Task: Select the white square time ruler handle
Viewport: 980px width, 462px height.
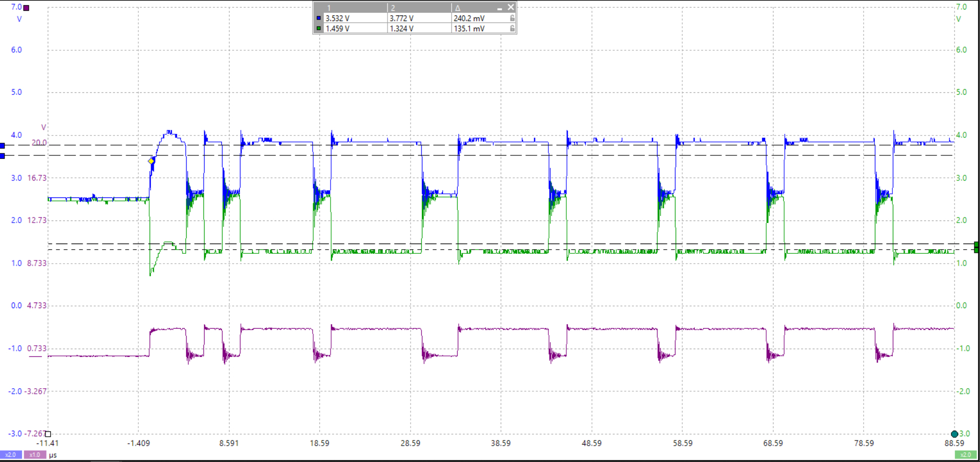Action: (48, 434)
